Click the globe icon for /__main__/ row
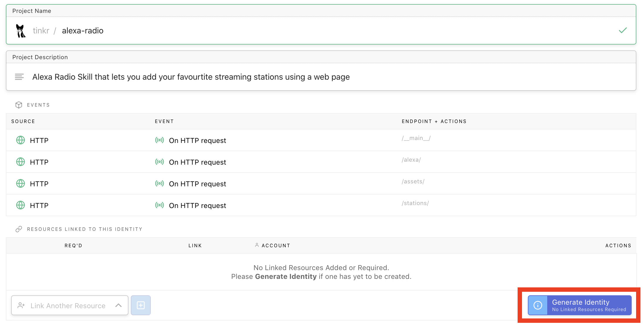644x324 pixels. [21, 140]
